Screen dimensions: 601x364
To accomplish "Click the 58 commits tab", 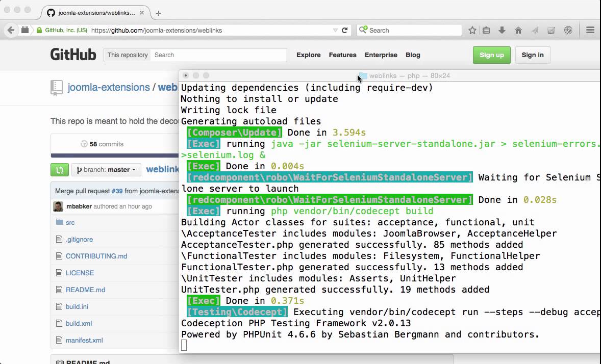I will click(x=103, y=144).
